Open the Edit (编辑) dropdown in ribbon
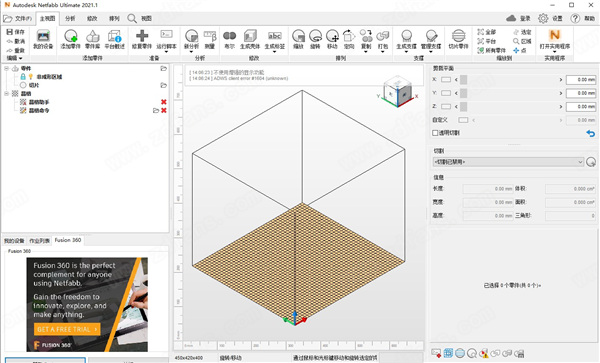 point(15,58)
